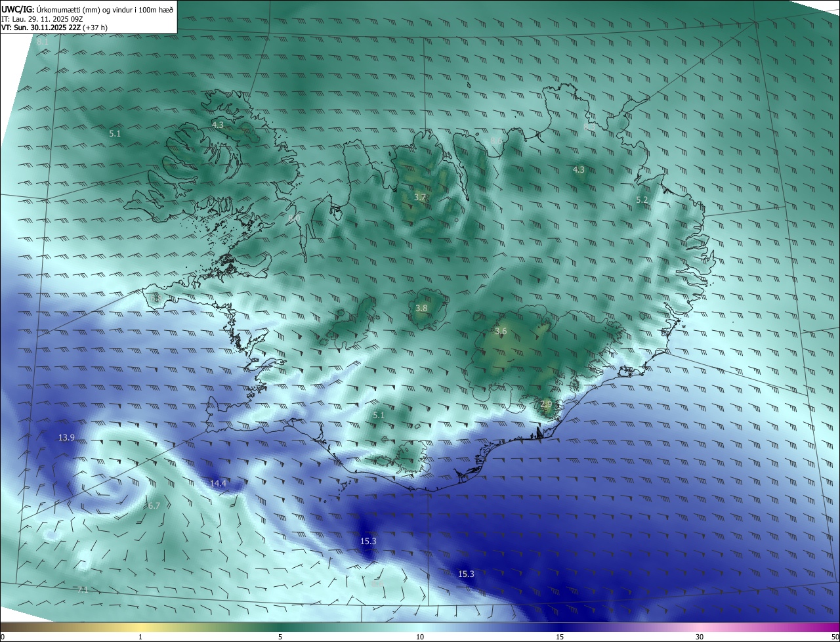
Task: Click the 5 tick on the color scale
Action: tap(280, 637)
